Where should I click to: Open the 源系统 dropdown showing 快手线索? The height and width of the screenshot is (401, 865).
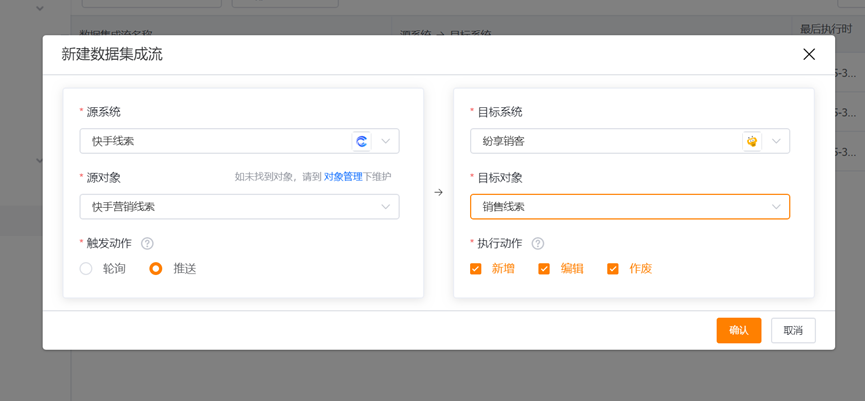pyautogui.click(x=239, y=141)
